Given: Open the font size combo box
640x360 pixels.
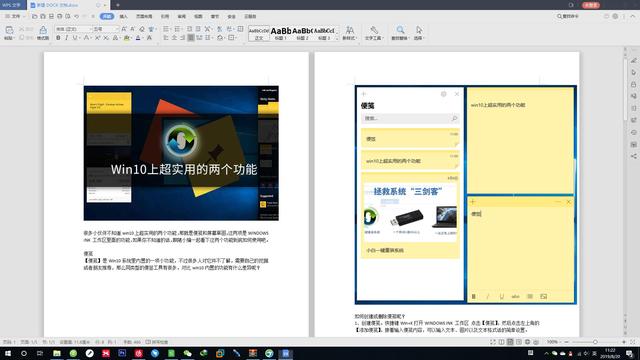Looking at the screenshot, I should pyautogui.click(x=106, y=29).
